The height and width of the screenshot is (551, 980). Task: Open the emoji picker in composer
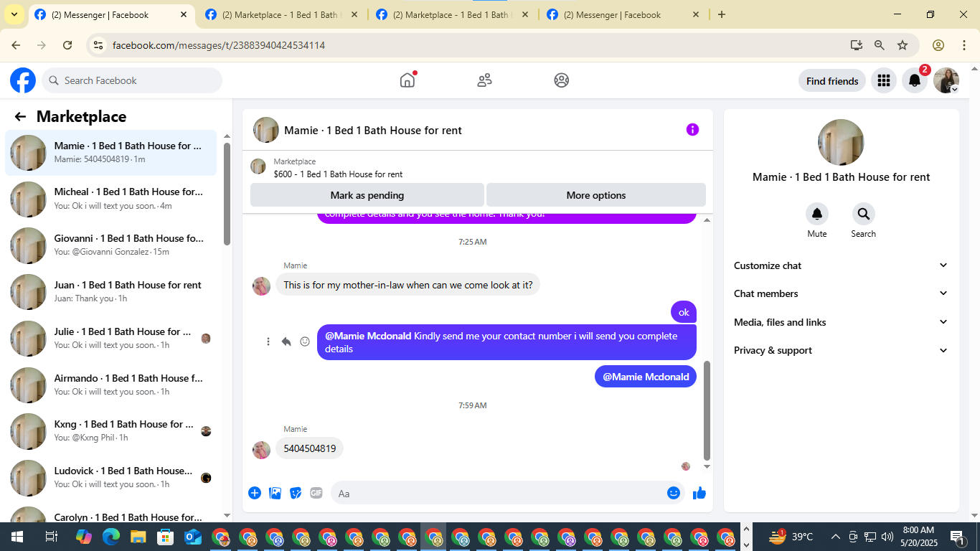673,493
